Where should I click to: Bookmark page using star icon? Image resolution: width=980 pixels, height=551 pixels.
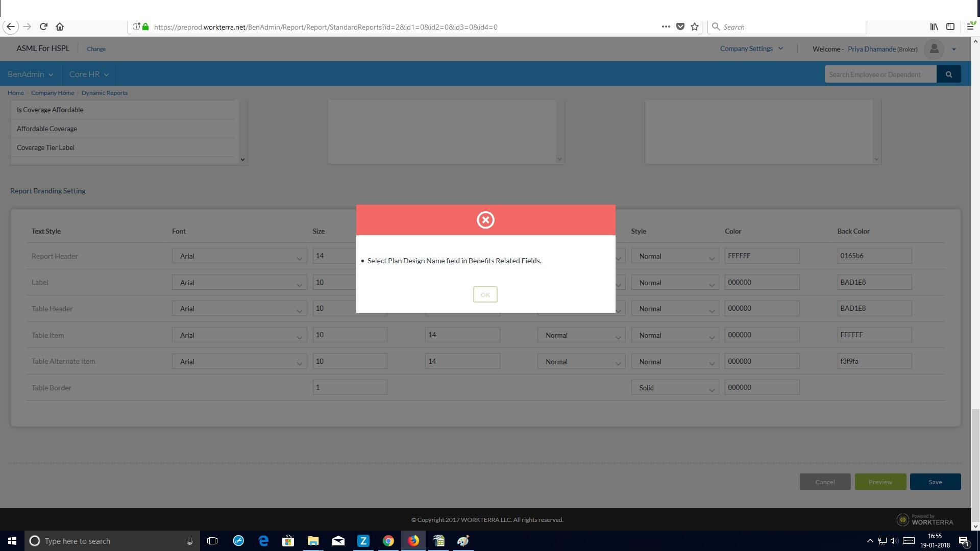(x=695, y=27)
